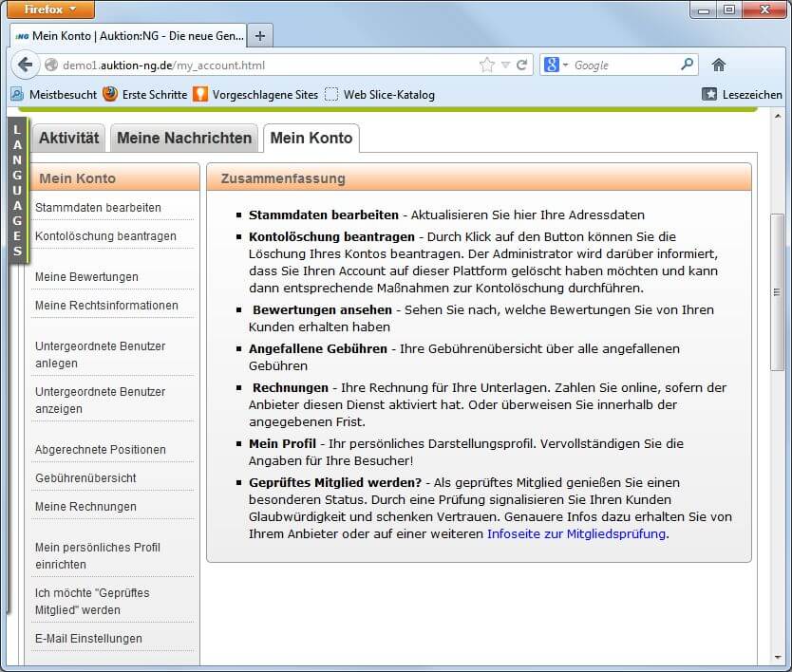Click the bold Angefallene Gebühren summary text
This screenshot has width=792, height=672.
318,348
